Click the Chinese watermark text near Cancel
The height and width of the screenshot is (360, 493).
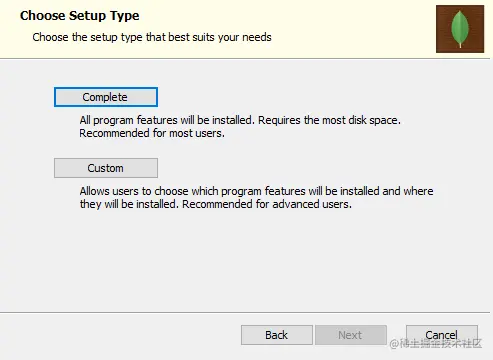coord(436,343)
